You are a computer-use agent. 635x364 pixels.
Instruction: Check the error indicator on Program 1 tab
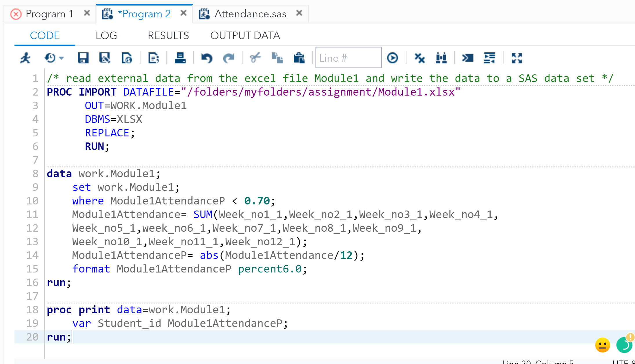[16, 14]
